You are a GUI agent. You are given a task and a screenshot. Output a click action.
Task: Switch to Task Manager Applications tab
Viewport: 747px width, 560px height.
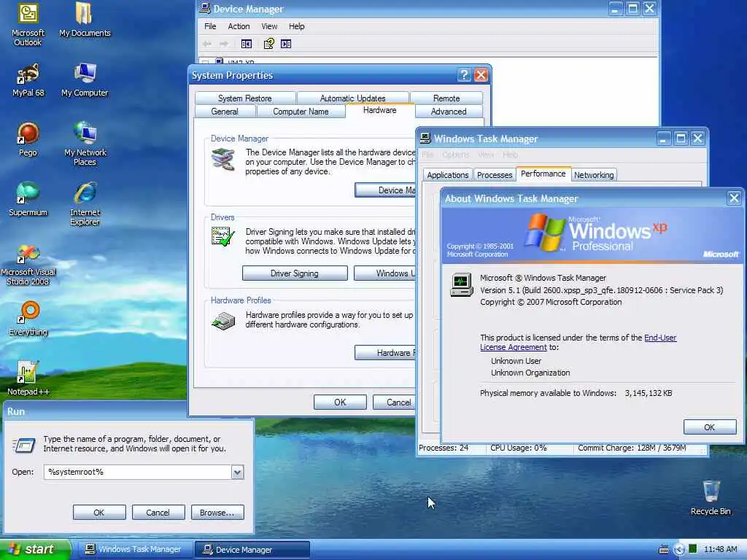point(448,175)
